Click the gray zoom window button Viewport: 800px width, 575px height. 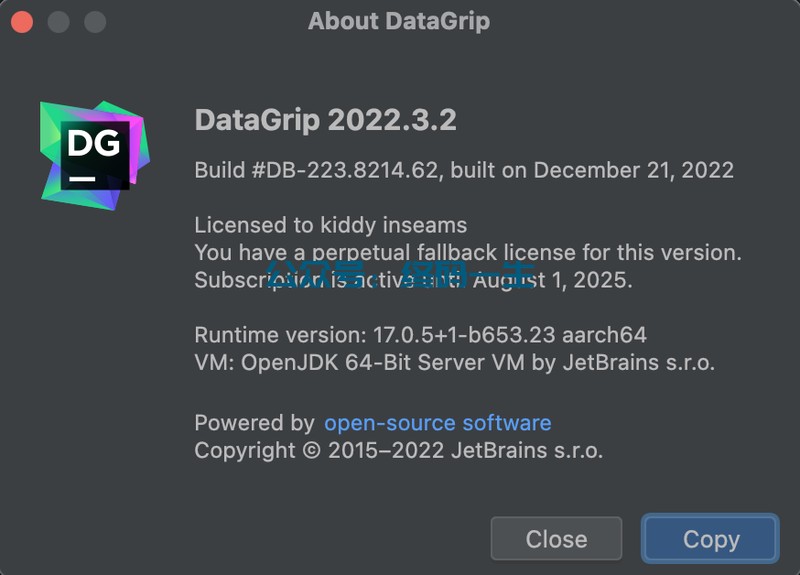(x=94, y=21)
